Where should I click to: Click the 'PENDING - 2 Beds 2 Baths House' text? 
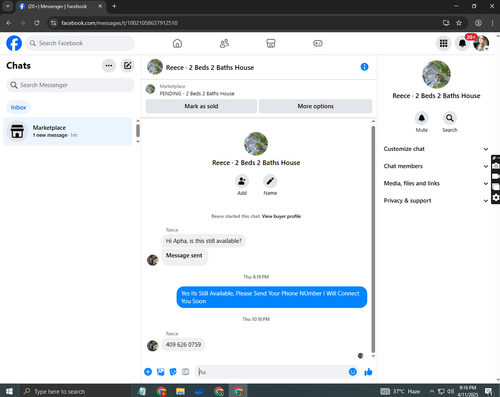coord(197,94)
